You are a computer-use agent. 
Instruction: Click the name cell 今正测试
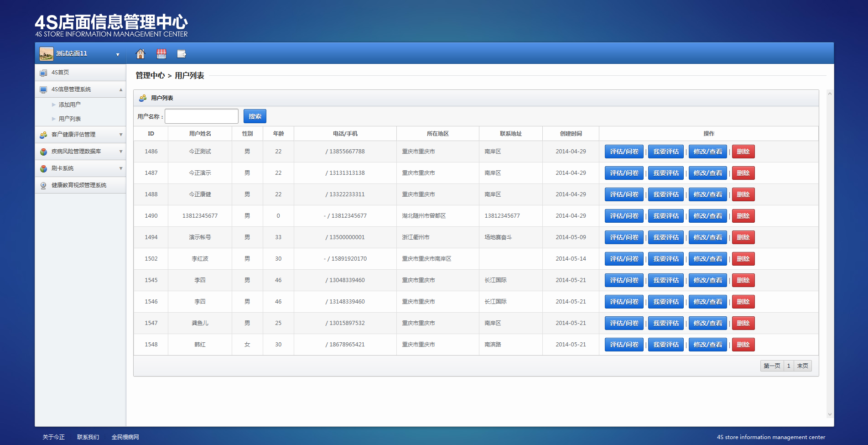point(200,152)
